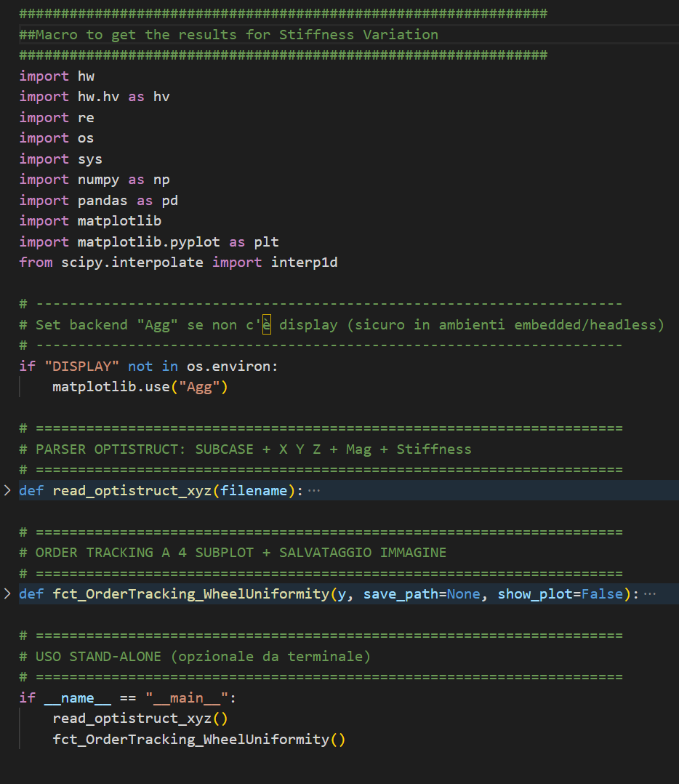
Task: Click 'numpy' in the import numpy line
Action: point(98,180)
